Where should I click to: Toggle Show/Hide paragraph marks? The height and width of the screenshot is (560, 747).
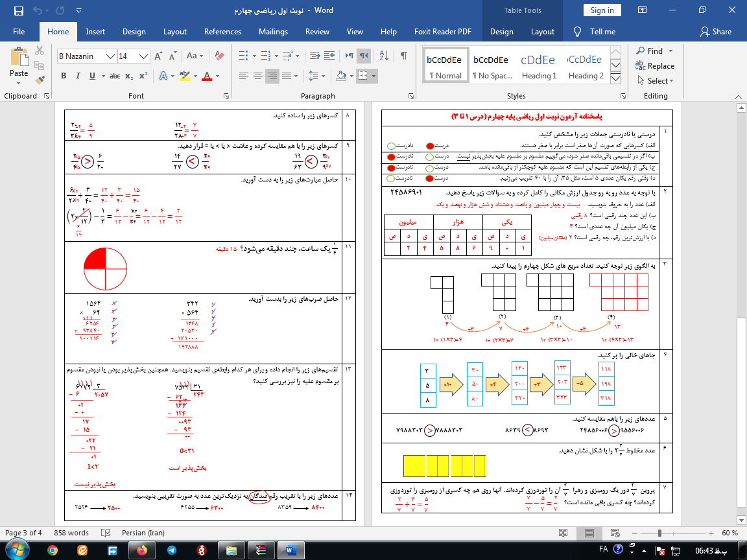(404, 56)
